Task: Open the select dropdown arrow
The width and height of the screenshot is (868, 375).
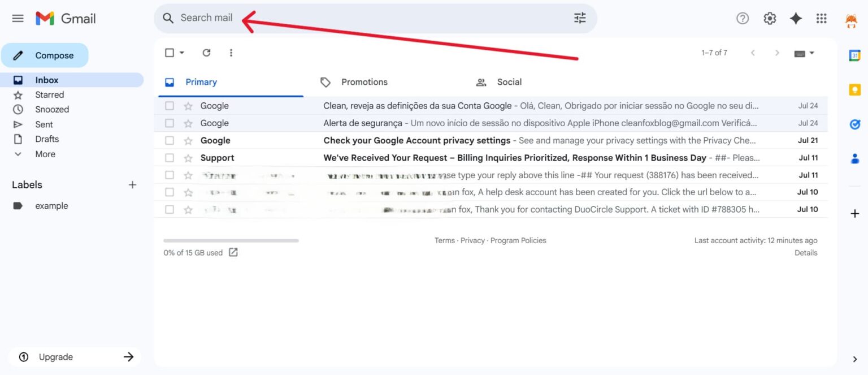Action: pos(181,53)
